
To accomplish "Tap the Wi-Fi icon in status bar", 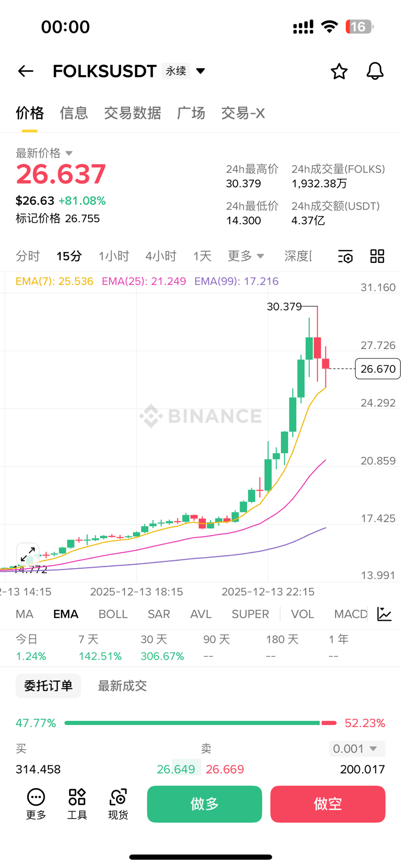I will 329,27.
